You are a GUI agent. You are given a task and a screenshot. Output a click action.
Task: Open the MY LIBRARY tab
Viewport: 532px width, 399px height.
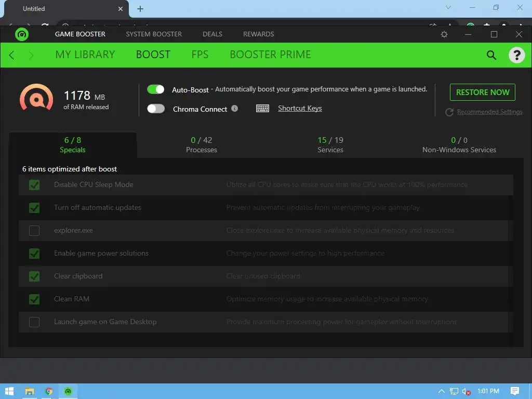point(85,55)
